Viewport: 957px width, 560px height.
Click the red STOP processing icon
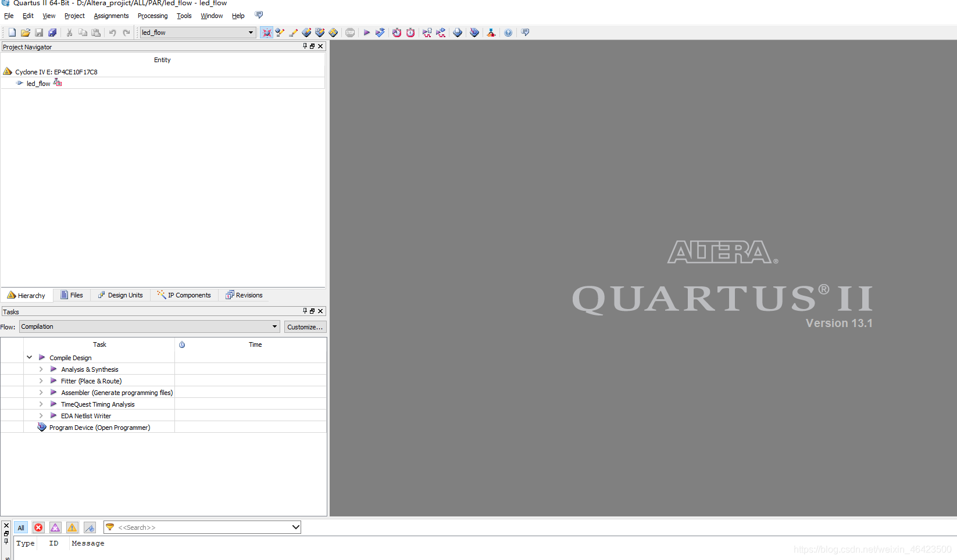click(x=350, y=33)
